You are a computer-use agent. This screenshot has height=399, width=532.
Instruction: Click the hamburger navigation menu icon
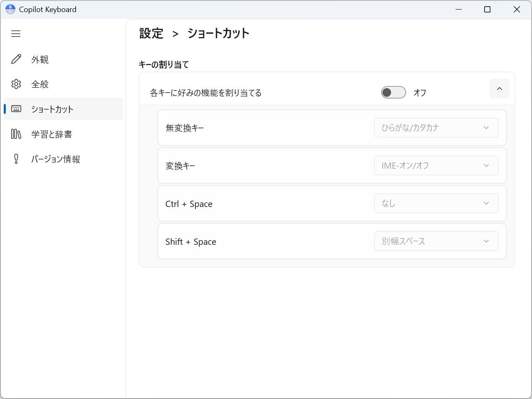click(x=16, y=34)
